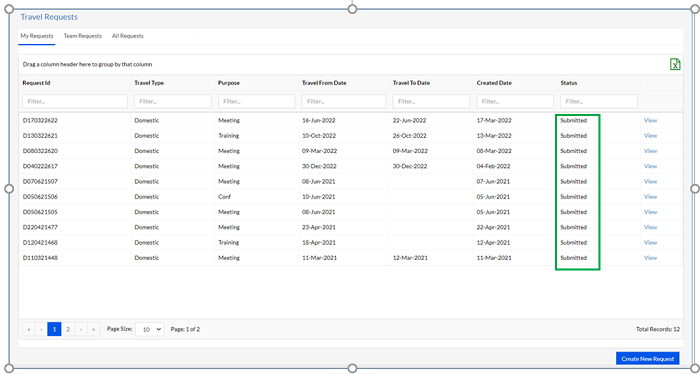700x374 pixels.
Task: Sort by Travel To Date header
Action: tap(412, 83)
